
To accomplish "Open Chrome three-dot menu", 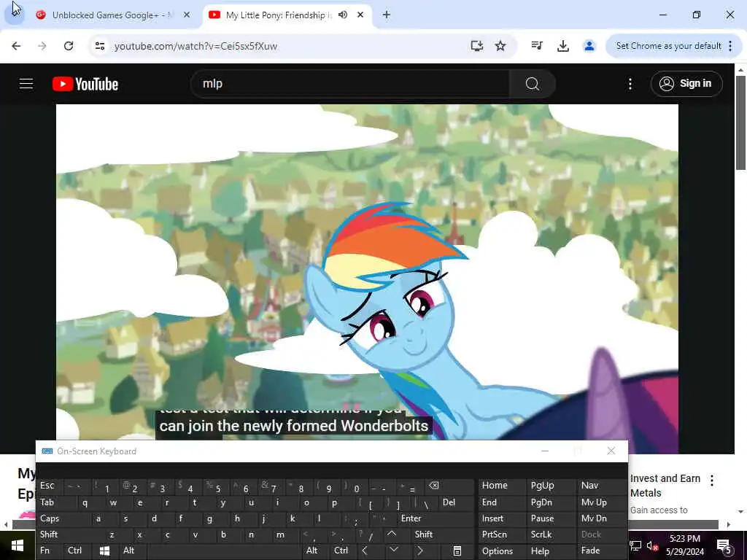I will coord(730,46).
